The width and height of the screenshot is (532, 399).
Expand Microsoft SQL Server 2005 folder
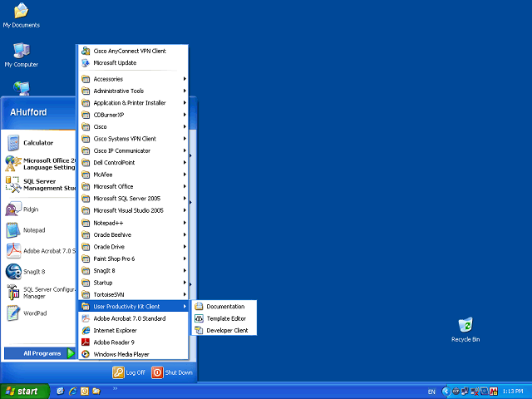tap(133, 199)
